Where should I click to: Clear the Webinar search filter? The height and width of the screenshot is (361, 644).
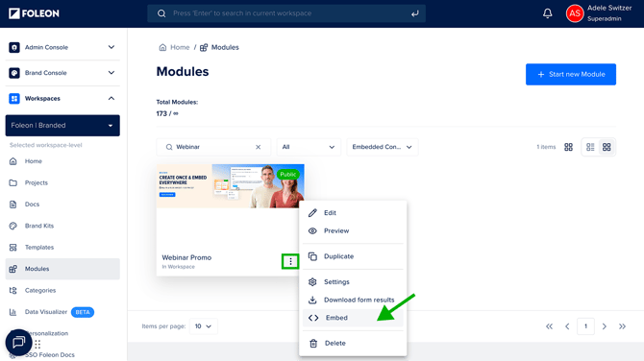[x=258, y=147]
